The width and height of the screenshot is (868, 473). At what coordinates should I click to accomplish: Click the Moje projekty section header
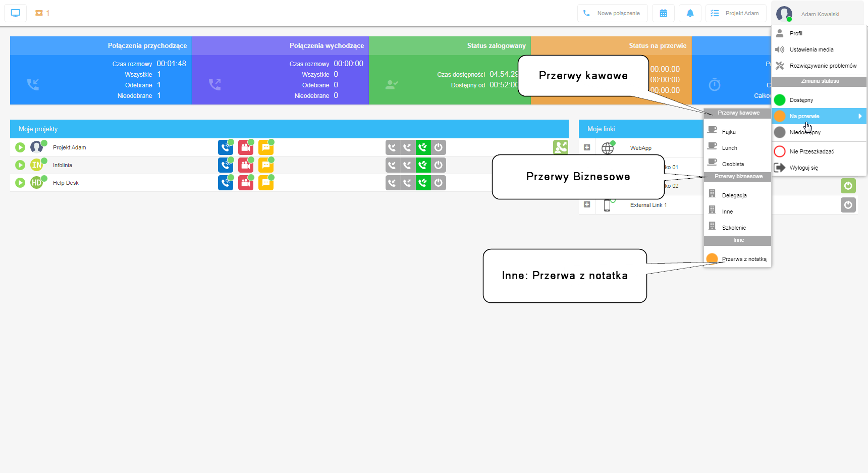289,129
